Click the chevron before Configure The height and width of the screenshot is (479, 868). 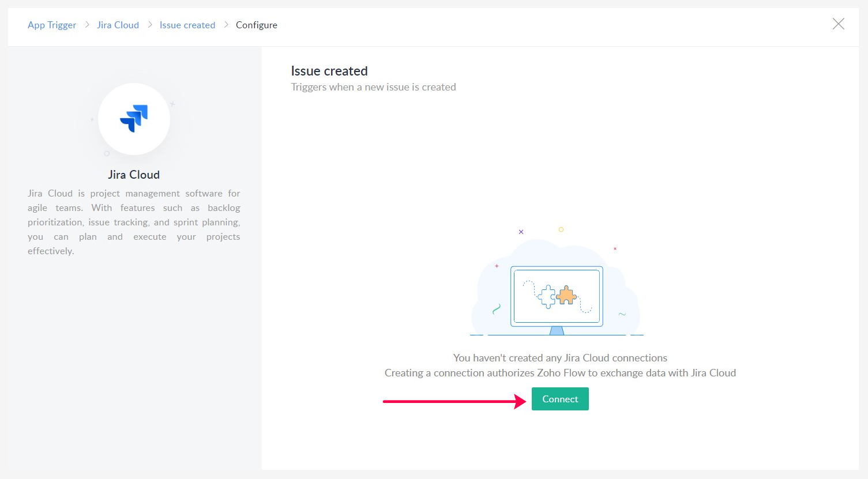click(226, 25)
